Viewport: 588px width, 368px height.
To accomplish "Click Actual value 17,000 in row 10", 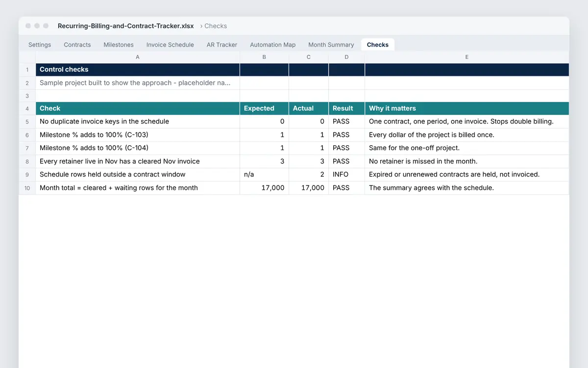I will click(x=309, y=188).
